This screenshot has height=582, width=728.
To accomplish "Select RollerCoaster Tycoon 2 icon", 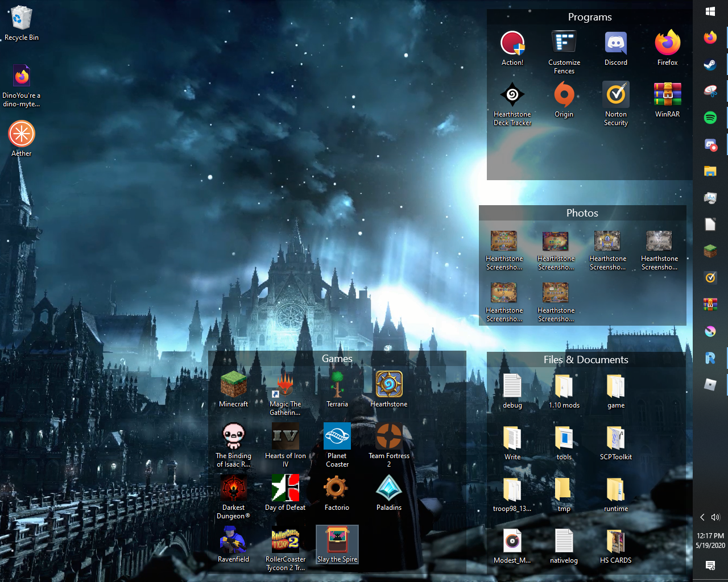I will (286, 548).
